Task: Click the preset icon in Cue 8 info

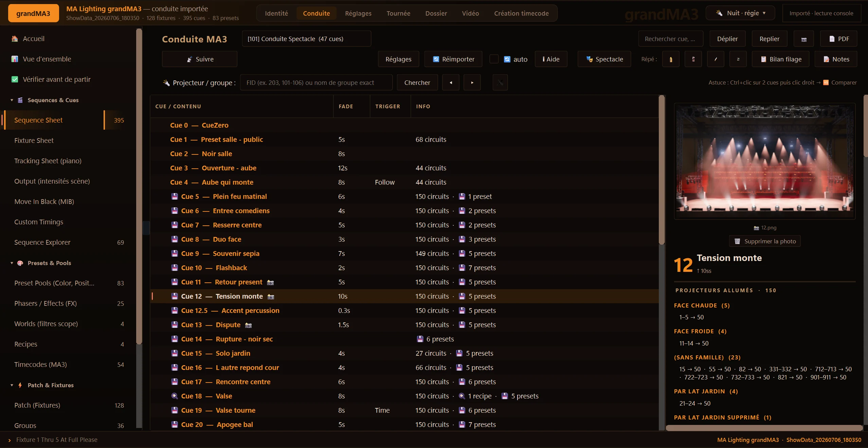Action: 462,239
